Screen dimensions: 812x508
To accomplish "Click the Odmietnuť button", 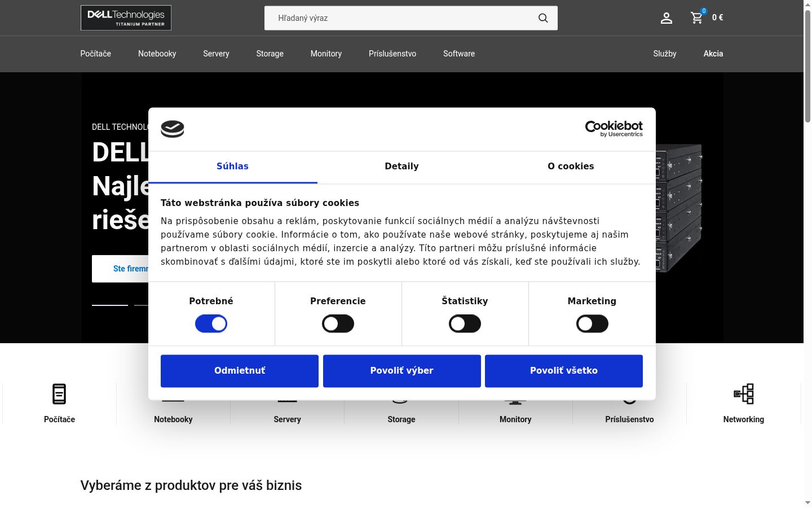I will point(240,371).
